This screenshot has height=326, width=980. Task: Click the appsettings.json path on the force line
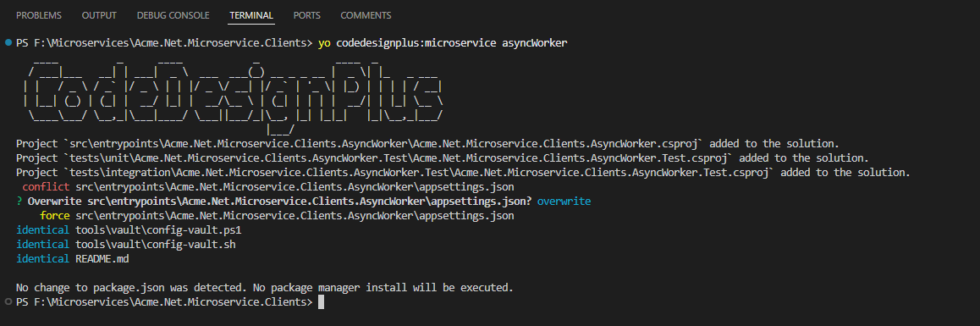pos(295,215)
